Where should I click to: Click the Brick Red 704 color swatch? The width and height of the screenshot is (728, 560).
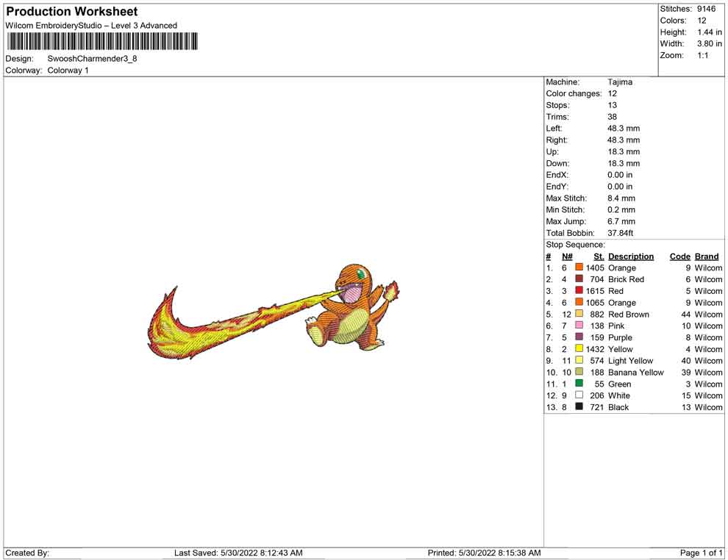click(579, 279)
